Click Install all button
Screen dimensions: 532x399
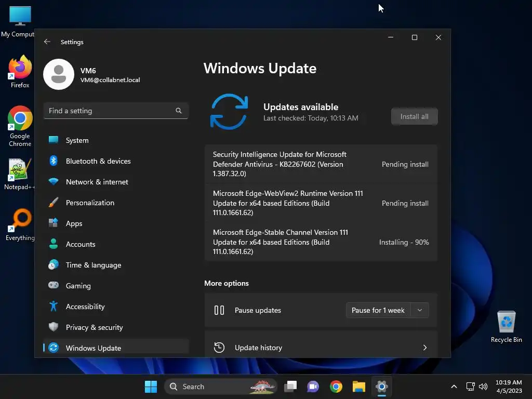pos(414,117)
